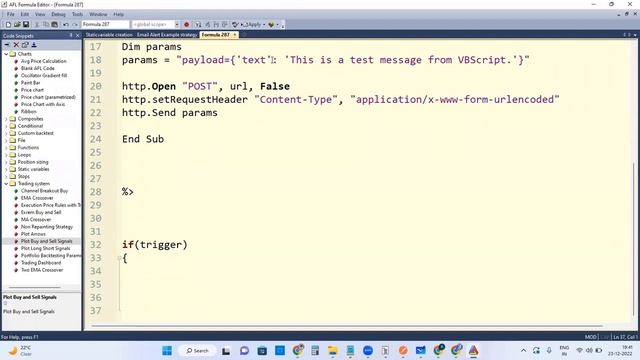
Task: Open the Help menu
Action: point(118,14)
